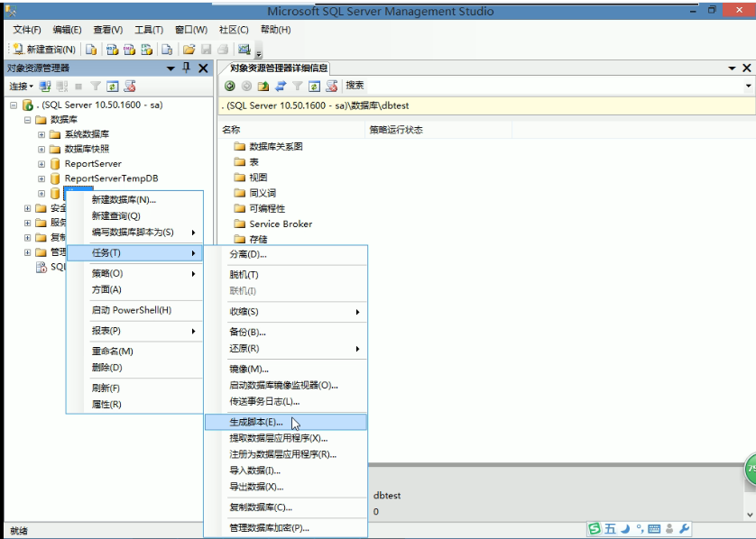
Task: Click the Filter funnel icon in Object Explorer
Action: tap(96, 87)
